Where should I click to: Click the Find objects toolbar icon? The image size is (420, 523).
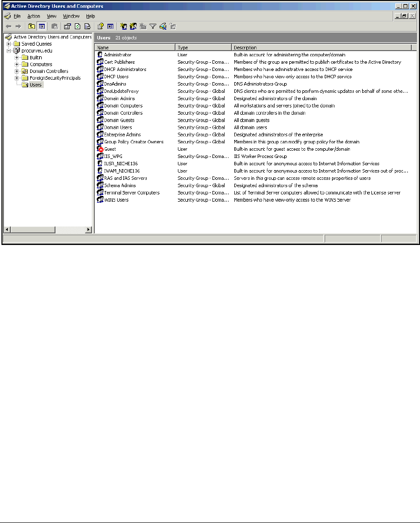click(163, 26)
